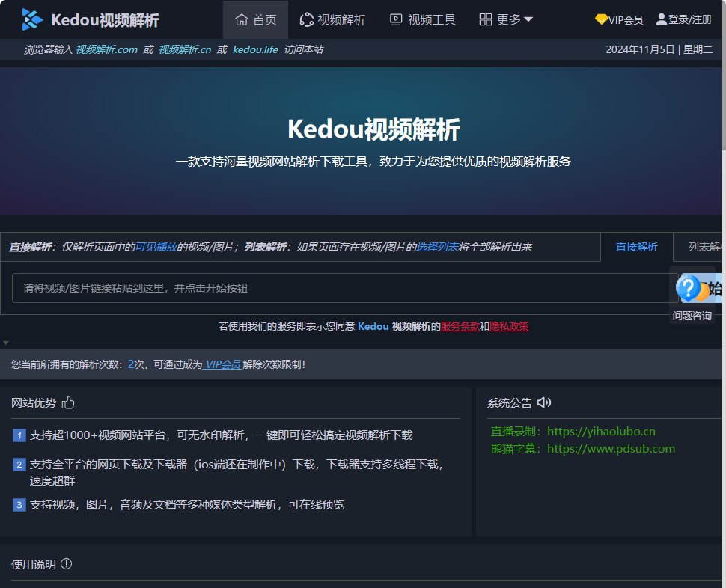726x588 pixels.
Task: Click the thumbs-up icon beside 网站优势
Action: [67, 402]
